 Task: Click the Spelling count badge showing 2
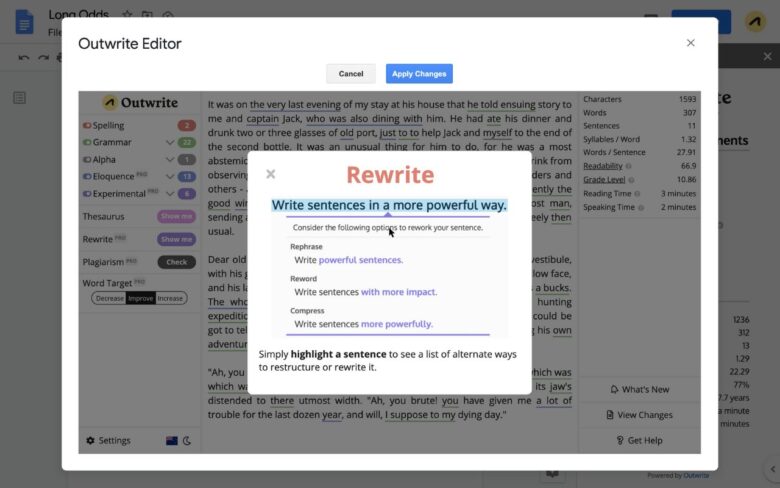click(187, 125)
